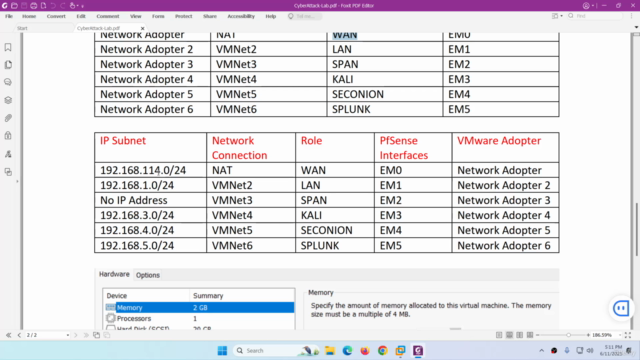Open the View ribbon tab
Image resolution: width=640 pixels, height=360 pixels.
(x=136, y=16)
